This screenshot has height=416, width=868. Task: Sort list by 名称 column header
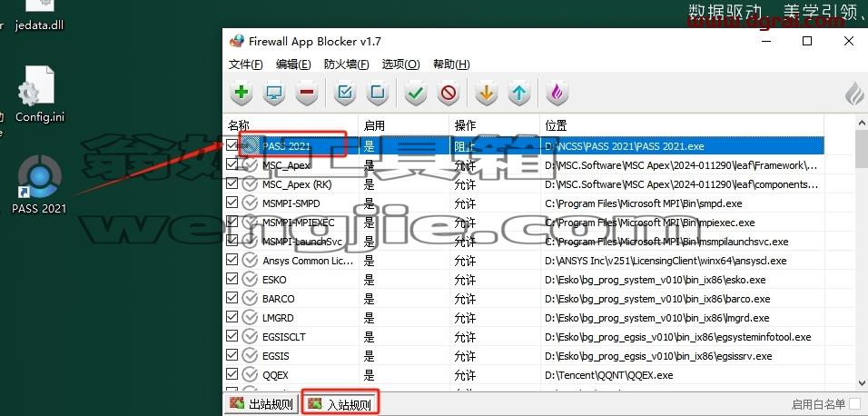point(291,125)
